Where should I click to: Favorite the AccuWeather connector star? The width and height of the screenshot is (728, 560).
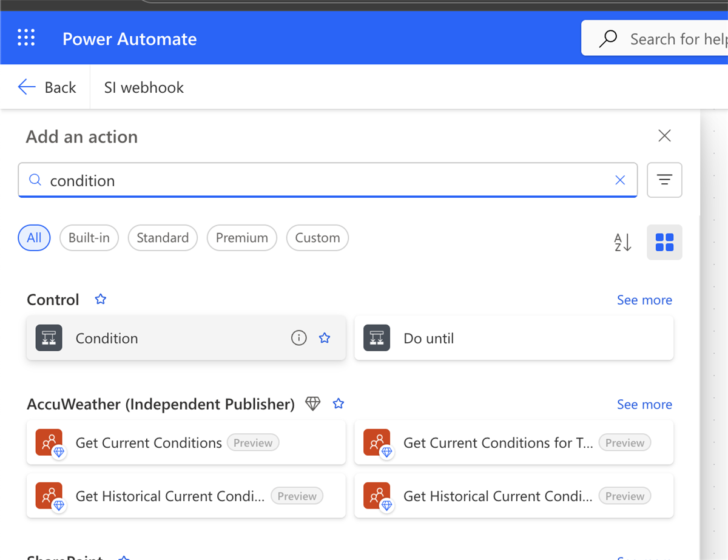[339, 403]
